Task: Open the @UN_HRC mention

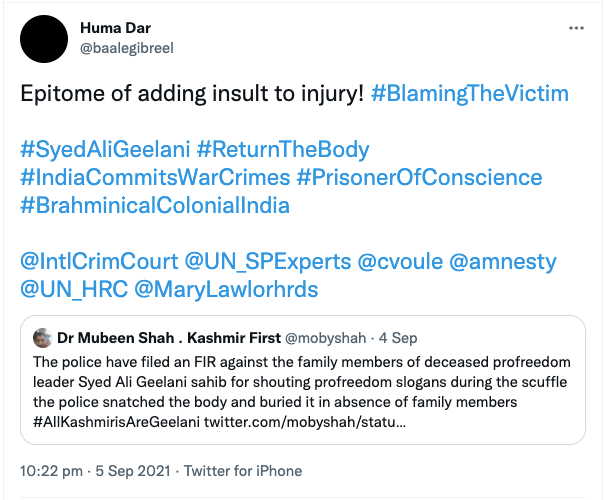Action: [x=70, y=291]
